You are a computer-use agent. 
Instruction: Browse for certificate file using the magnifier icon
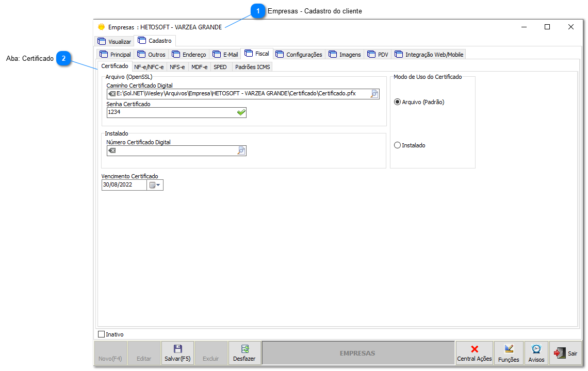pos(374,94)
